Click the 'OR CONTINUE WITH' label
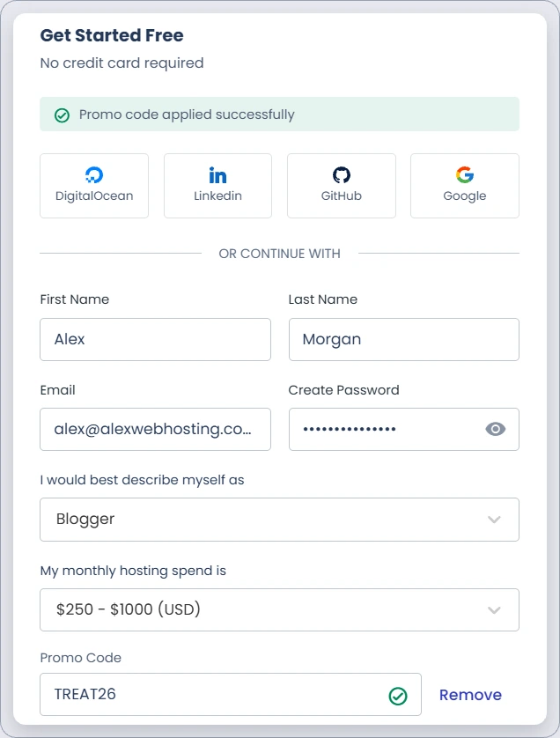The height and width of the screenshot is (738, 560). 279,254
